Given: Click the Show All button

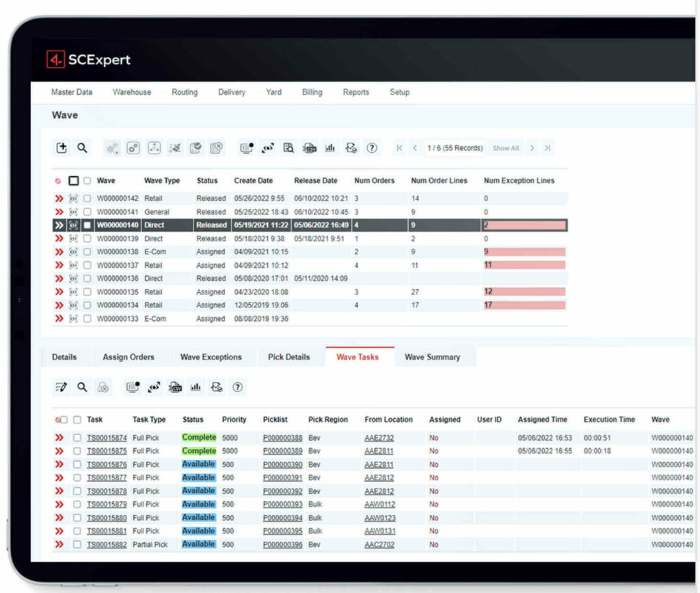Looking at the screenshot, I should [505, 148].
